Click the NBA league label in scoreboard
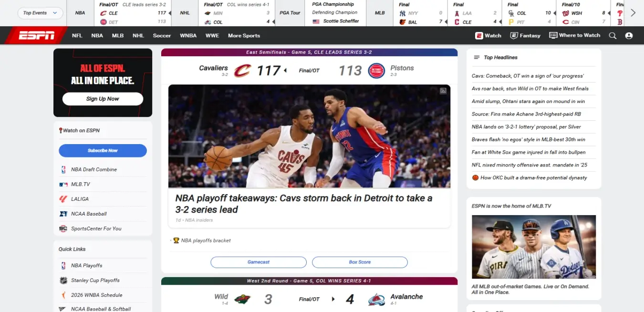This screenshot has height=312, width=644. point(80,13)
